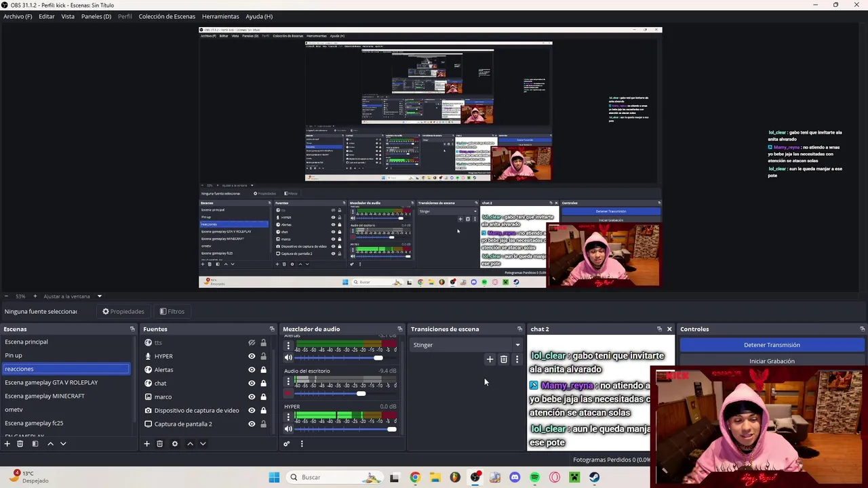The height and width of the screenshot is (488, 868).
Task: Add a scene transition with the plus icon
Action: point(490,359)
